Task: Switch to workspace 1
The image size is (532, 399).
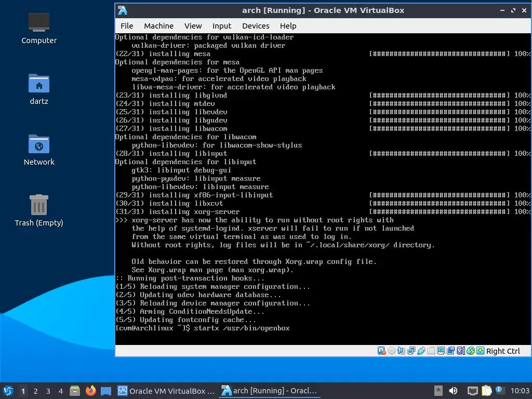Action: 23,391
